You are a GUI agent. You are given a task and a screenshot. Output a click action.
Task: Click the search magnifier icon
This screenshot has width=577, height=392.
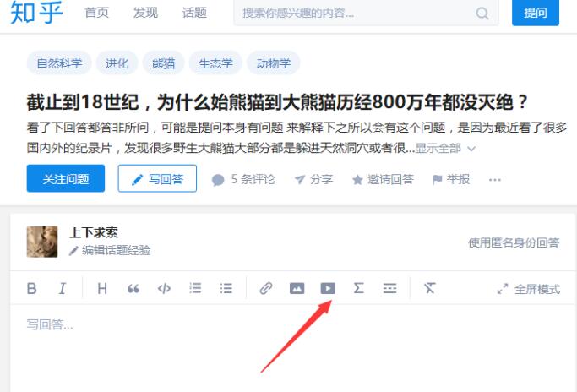point(482,14)
